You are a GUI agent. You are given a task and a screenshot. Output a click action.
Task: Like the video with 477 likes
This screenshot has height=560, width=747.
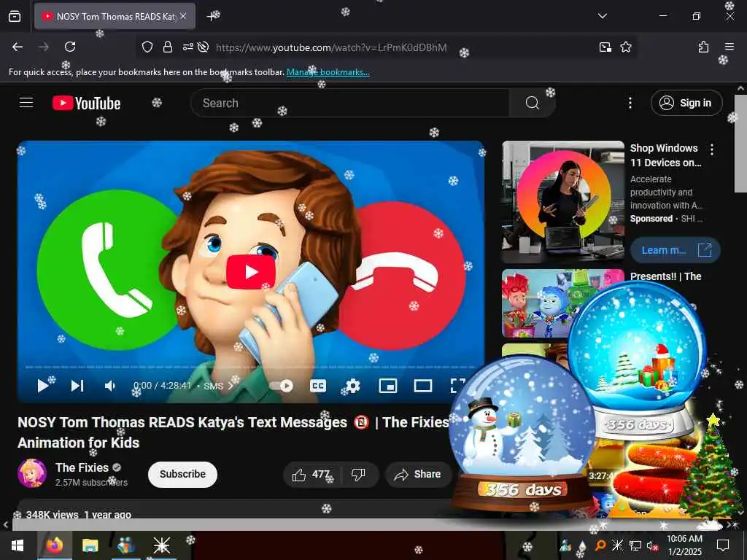(312, 474)
